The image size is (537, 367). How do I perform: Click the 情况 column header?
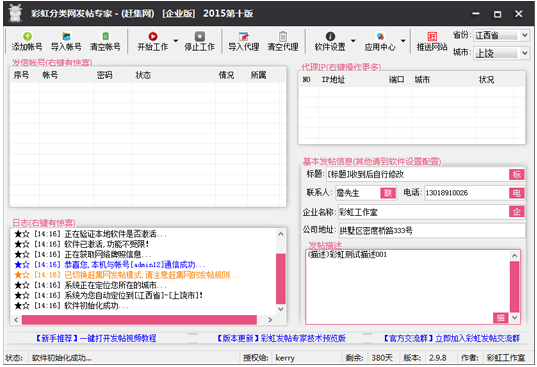[x=226, y=75]
